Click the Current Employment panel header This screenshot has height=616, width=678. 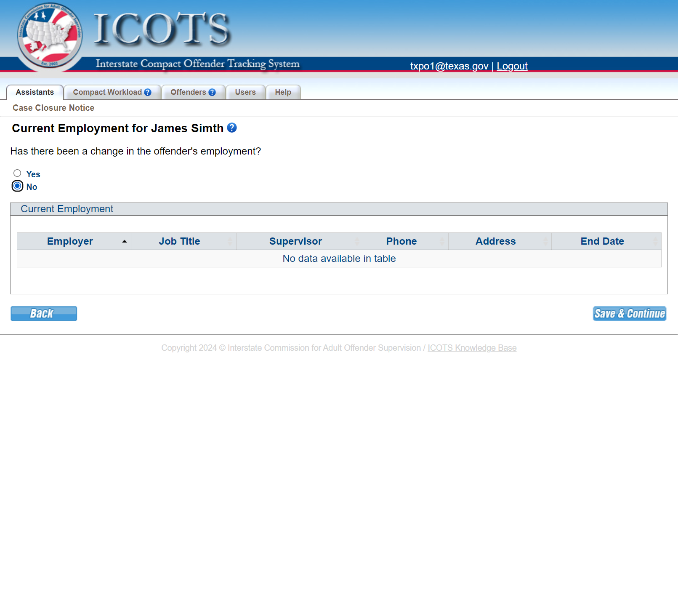(x=339, y=209)
